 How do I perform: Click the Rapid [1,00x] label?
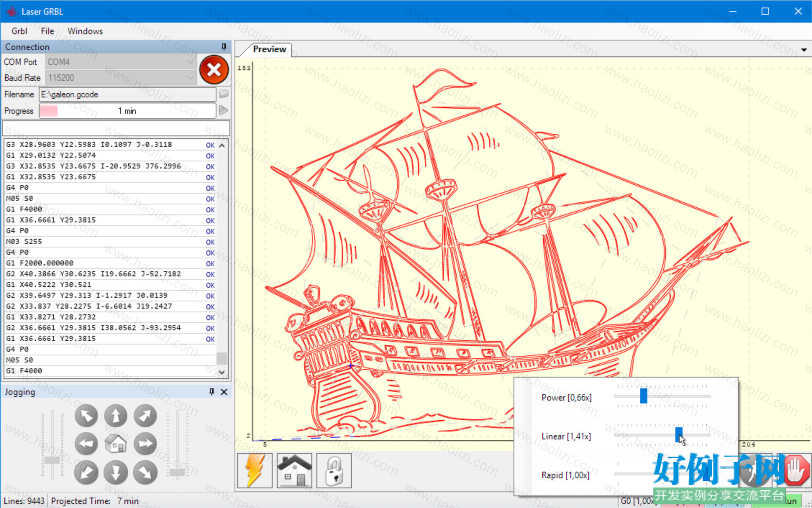coord(565,475)
